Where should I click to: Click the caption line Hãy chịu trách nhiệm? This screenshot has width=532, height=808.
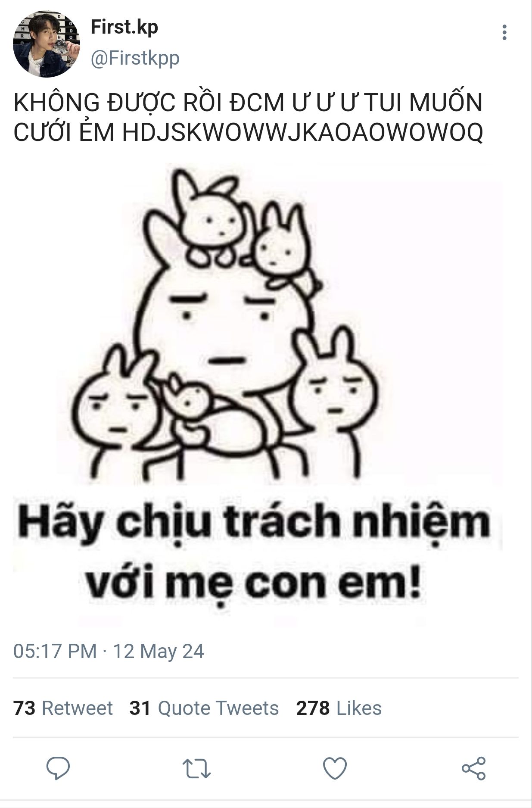coord(254,524)
